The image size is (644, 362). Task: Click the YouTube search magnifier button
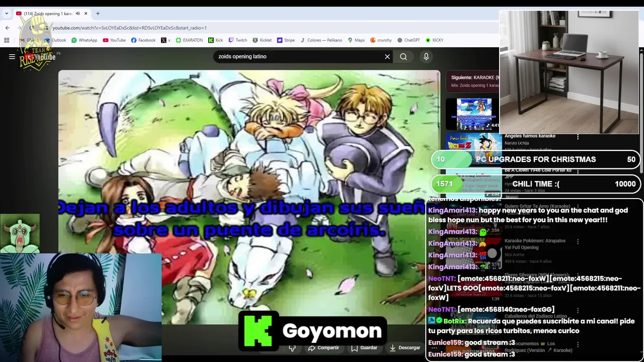point(404,57)
